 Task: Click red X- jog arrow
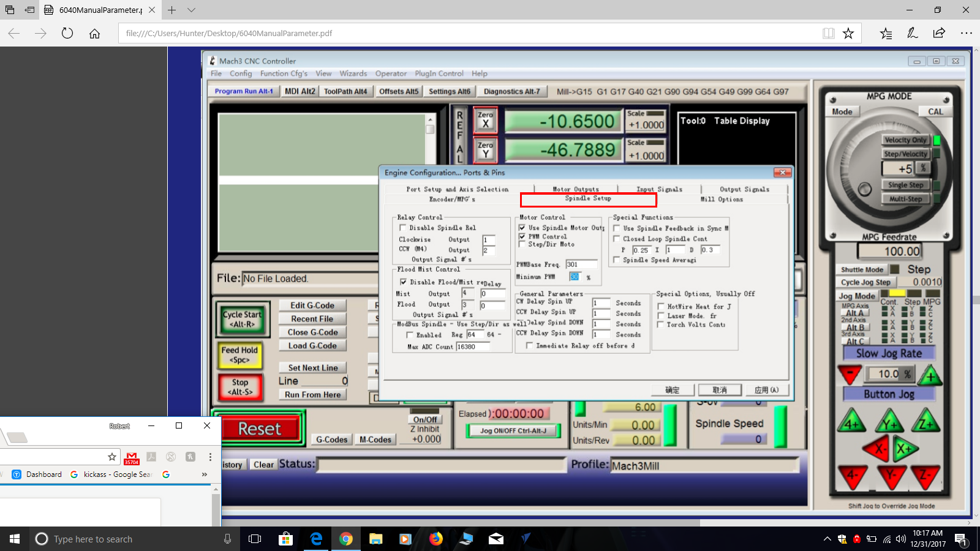[x=876, y=449]
